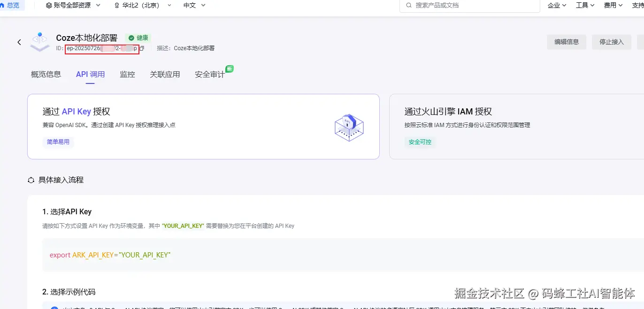
Task: Select the API 调用 tab
Action: pyautogui.click(x=90, y=74)
